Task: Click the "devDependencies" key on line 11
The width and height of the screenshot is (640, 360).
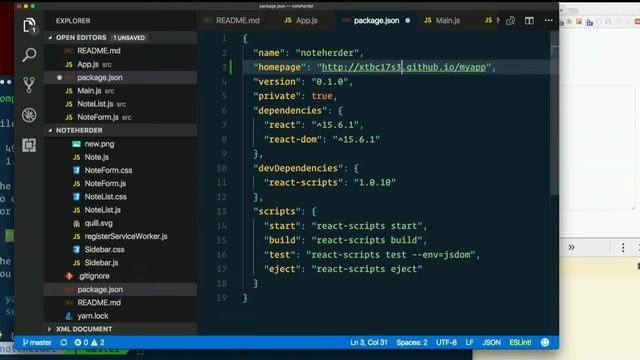Action: pos(298,168)
